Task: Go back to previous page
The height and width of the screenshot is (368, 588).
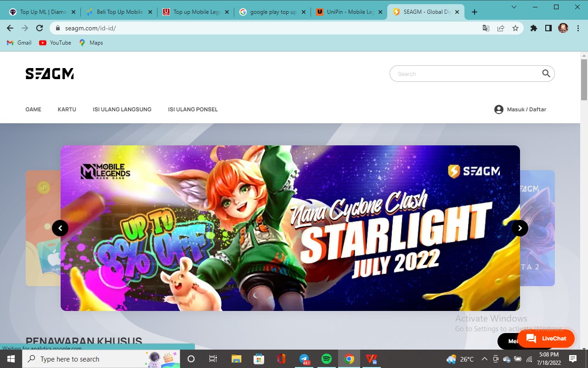Action: point(10,28)
